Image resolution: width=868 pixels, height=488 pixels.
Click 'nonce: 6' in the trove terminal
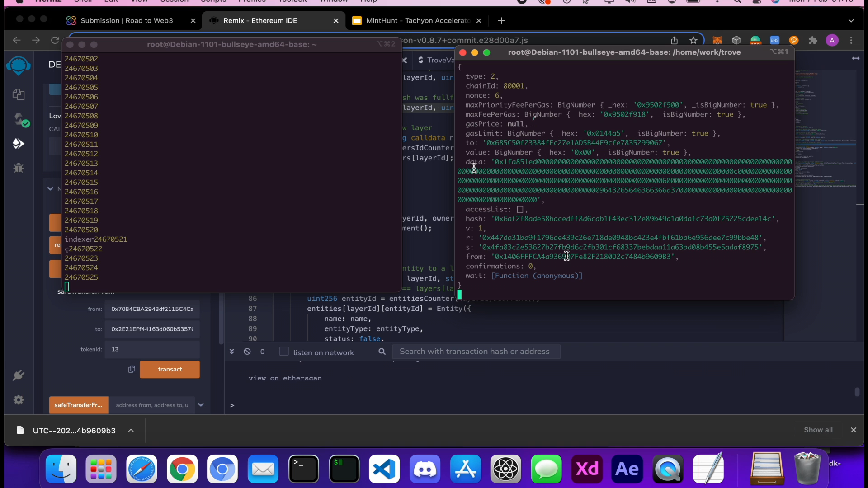pyautogui.click(x=484, y=95)
